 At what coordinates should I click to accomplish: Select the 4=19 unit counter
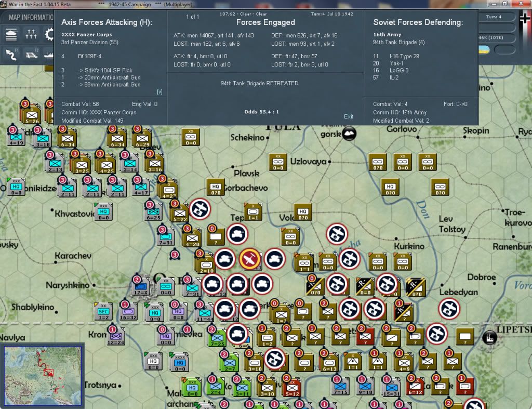(x=16, y=138)
